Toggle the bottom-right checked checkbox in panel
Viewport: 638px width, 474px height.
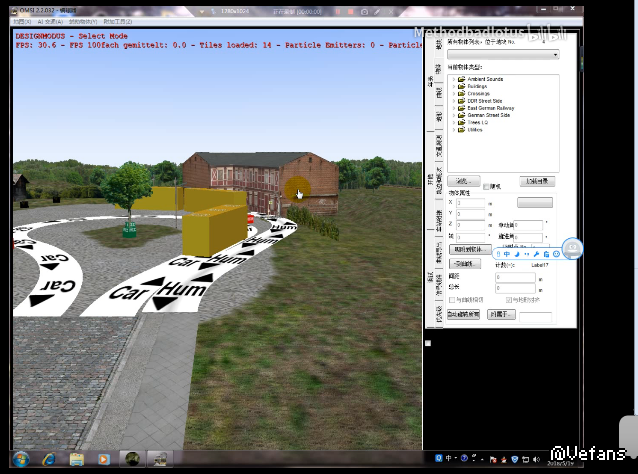(510, 299)
